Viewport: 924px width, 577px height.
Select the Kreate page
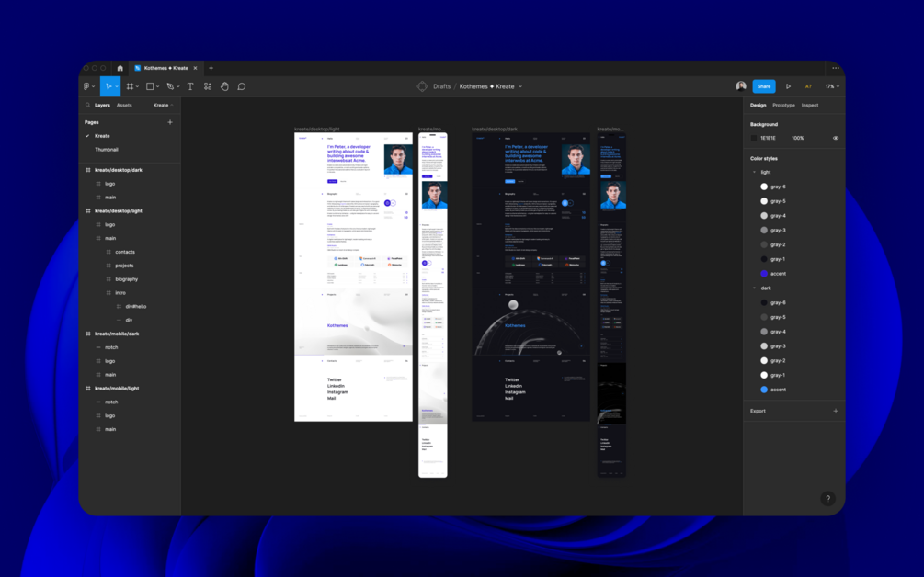(103, 136)
